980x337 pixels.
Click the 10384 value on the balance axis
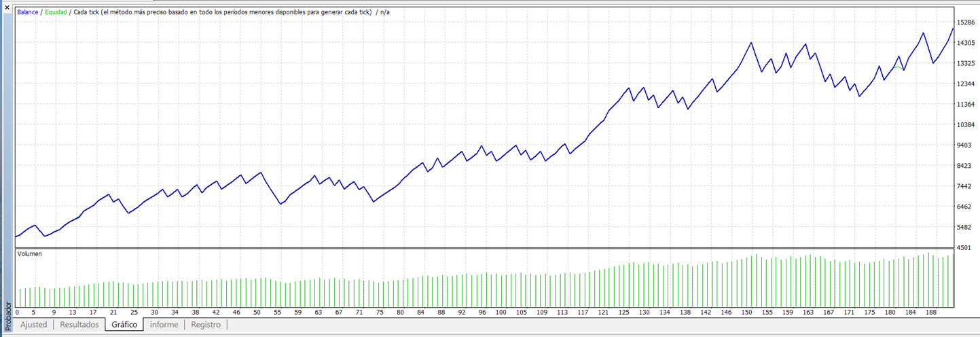[x=966, y=125]
